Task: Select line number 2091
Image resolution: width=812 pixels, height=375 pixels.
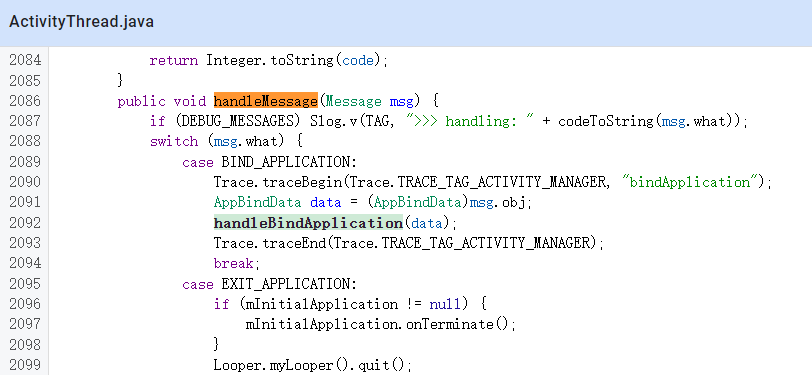Action: click(x=25, y=202)
